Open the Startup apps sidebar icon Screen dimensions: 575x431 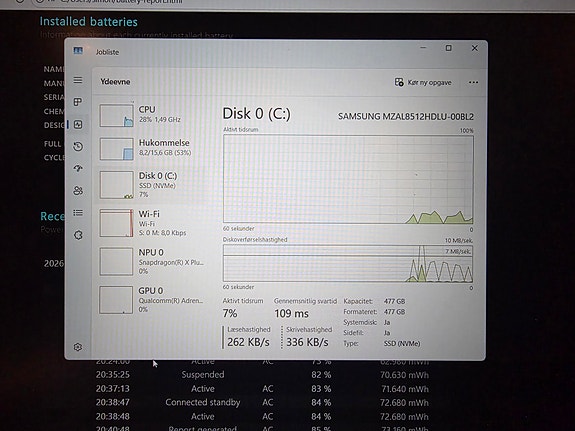78,168
